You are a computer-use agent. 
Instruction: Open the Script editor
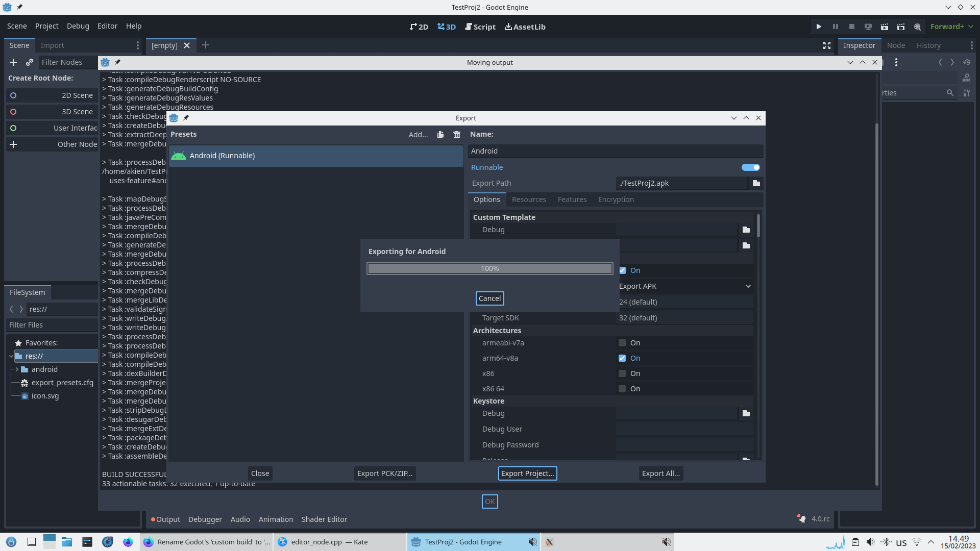tap(480, 27)
